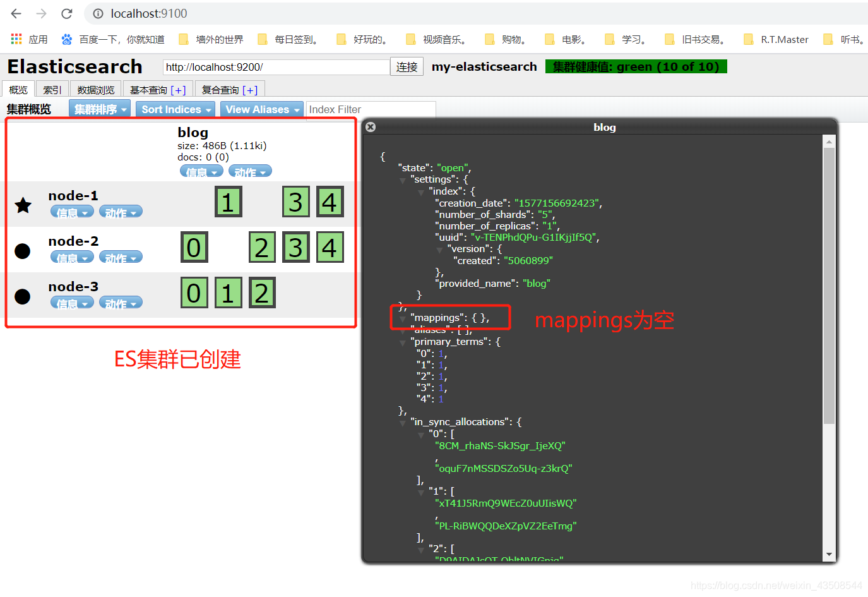Screen dimensions: 868x597
Task: Click the Elasticsearch URL input field
Action: 276,67
